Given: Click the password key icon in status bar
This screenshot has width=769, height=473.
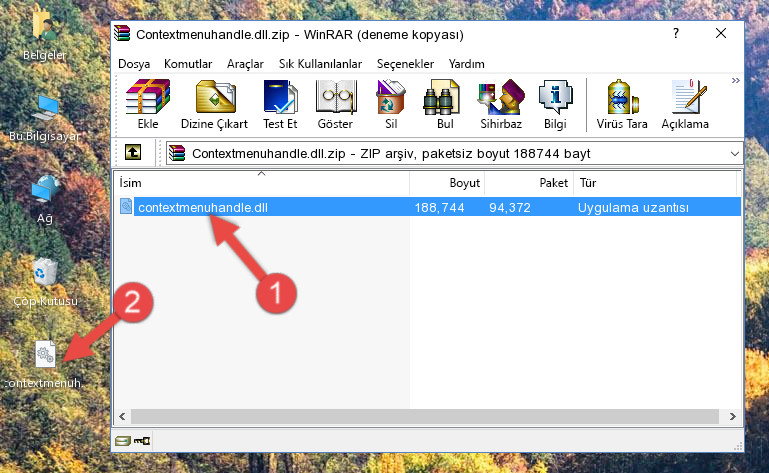Looking at the screenshot, I should pos(142,441).
